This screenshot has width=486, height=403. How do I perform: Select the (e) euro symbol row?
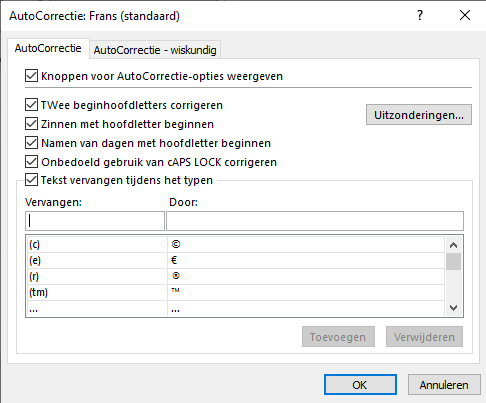[235, 260]
